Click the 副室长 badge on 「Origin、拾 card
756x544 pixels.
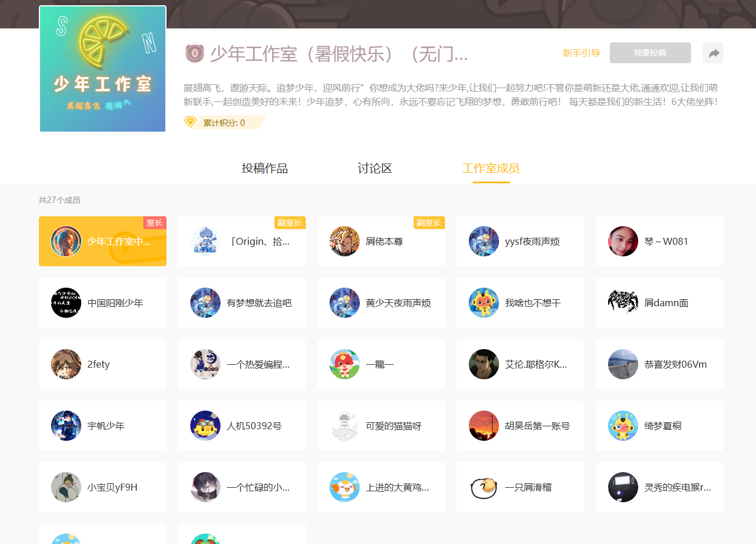click(x=290, y=223)
